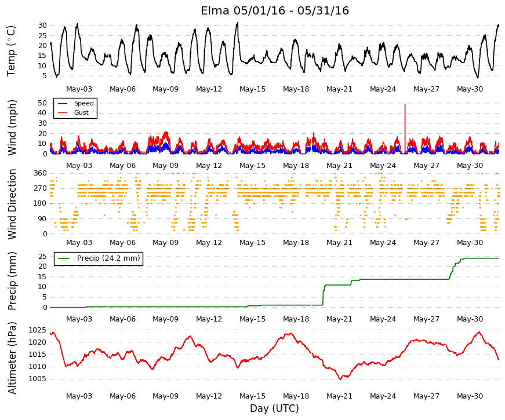Click the 1025 tick on Altimeter axis
The image size is (505, 420).
[38, 330]
